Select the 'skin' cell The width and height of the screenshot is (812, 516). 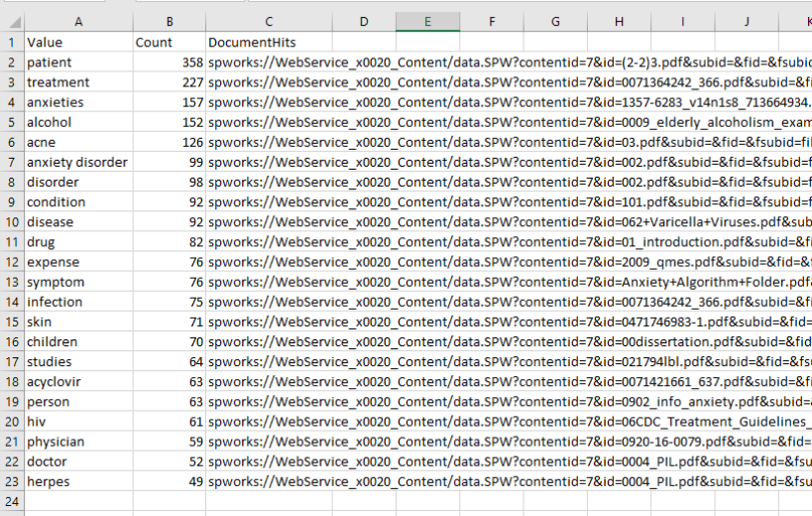pos(78,322)
